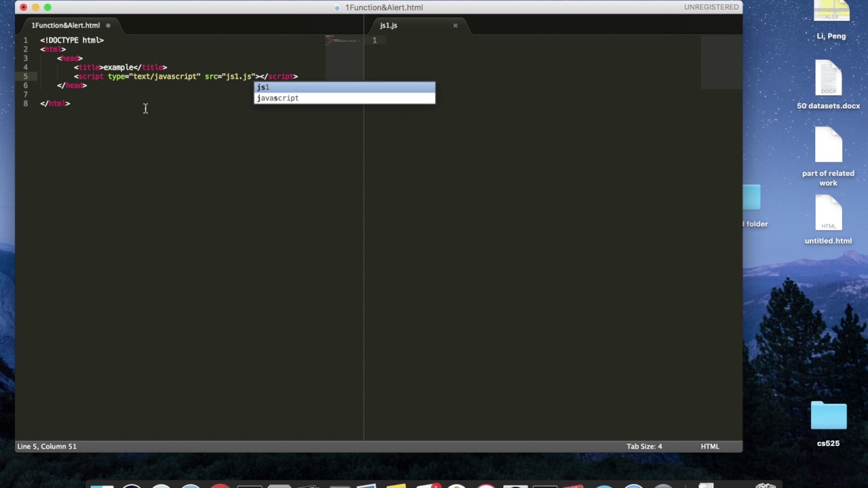Click the closing </html> tag on line 8
Image resolution: width=868 pixels, height=488 pixels.
click(55, 104)
